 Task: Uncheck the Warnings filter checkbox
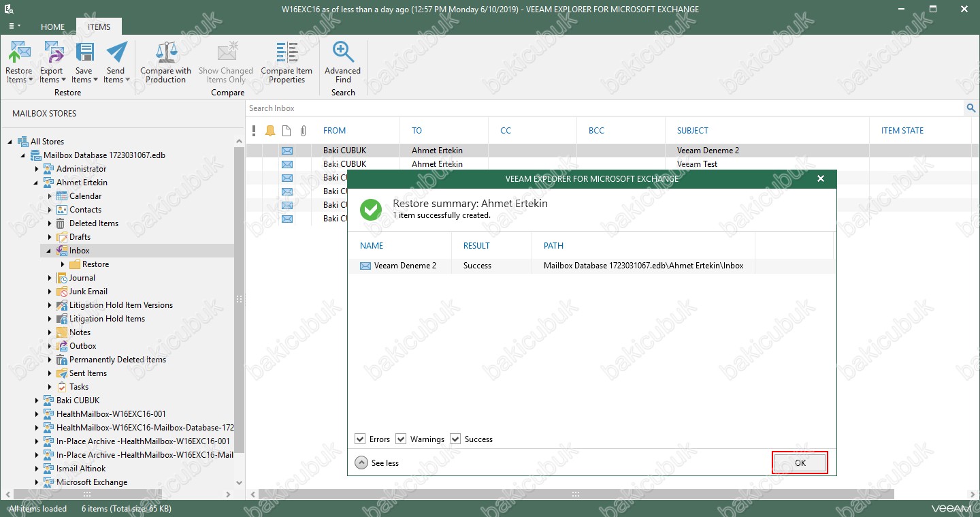tap(401, 439)
